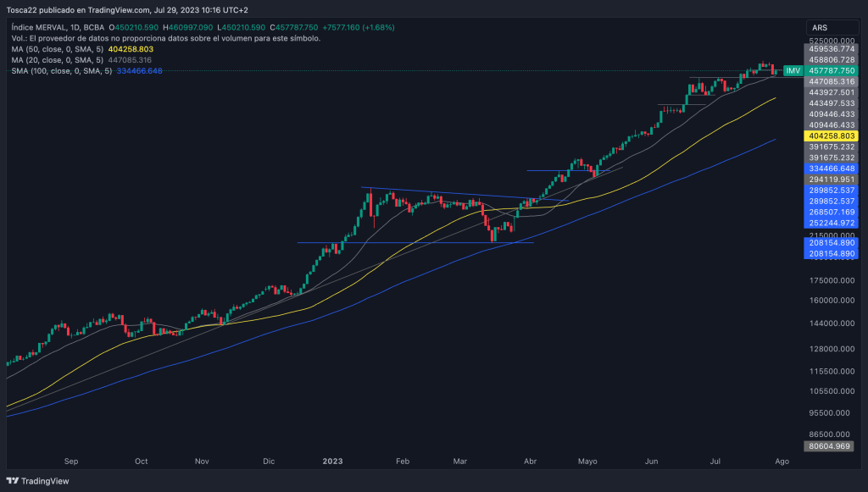Viewport: 868px width, 492px height.
Task: Click the Jun label on time axis
Action: click(651, 462)
